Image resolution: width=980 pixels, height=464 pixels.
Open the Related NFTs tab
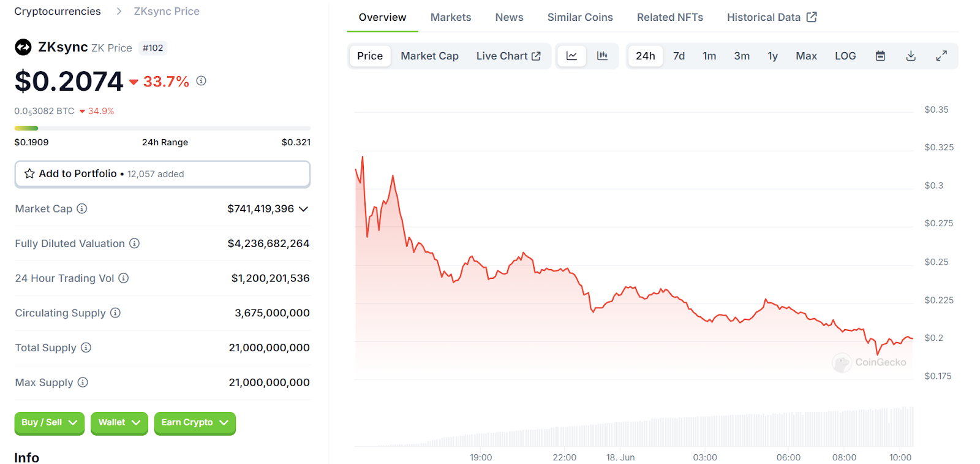click(670, 17)
